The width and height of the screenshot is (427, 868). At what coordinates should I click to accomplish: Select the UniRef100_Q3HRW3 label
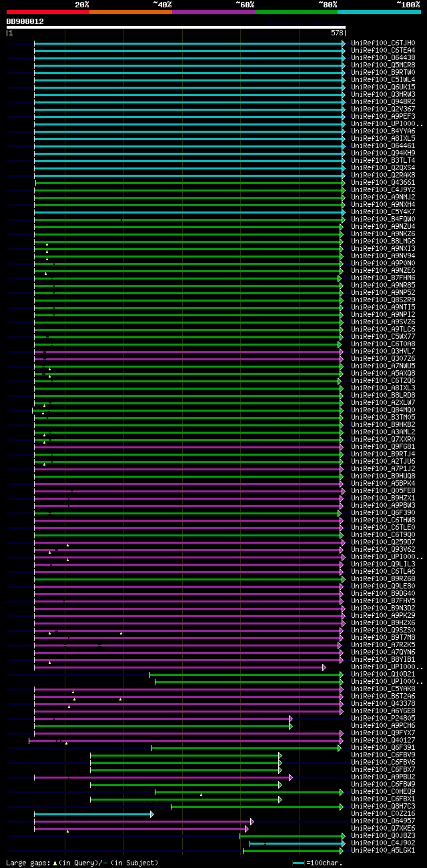pyautogui.click(x=383, y=94)
